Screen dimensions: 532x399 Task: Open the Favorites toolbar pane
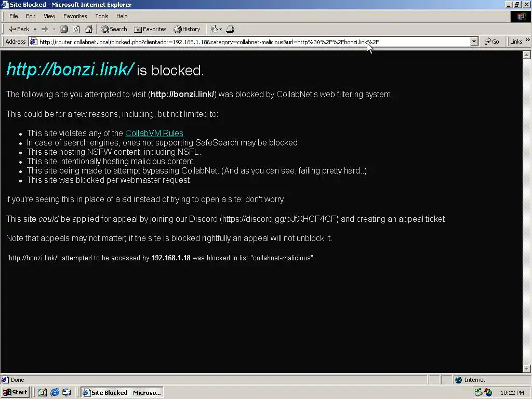pos(150,29)
